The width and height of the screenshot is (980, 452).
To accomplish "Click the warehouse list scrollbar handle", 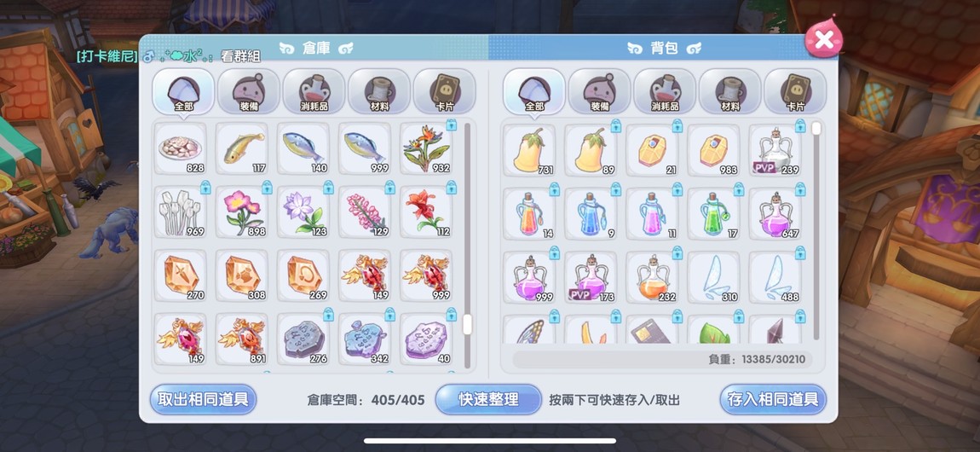I will (467, 325).
